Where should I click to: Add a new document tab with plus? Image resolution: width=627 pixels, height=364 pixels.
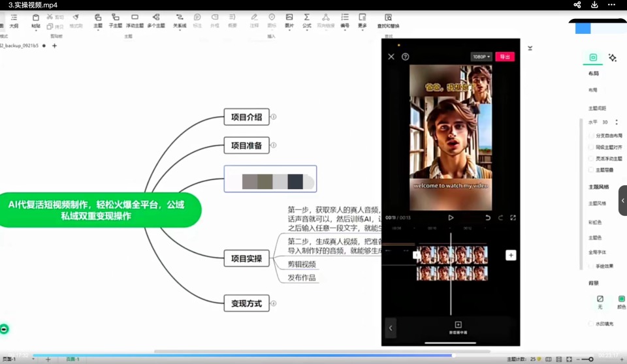[54, 46]
